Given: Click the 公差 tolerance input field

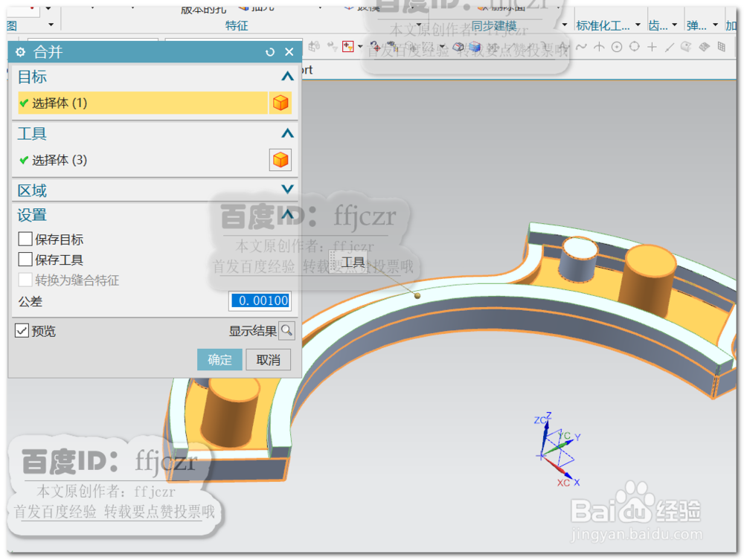Looking at the screenshot, I should [258, 301].
